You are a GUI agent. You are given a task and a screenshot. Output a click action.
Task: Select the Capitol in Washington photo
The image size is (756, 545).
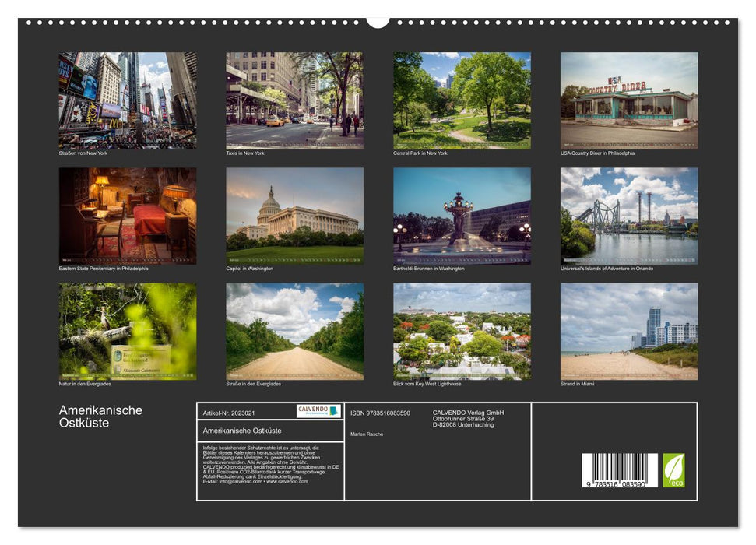[x=294, y=214]
